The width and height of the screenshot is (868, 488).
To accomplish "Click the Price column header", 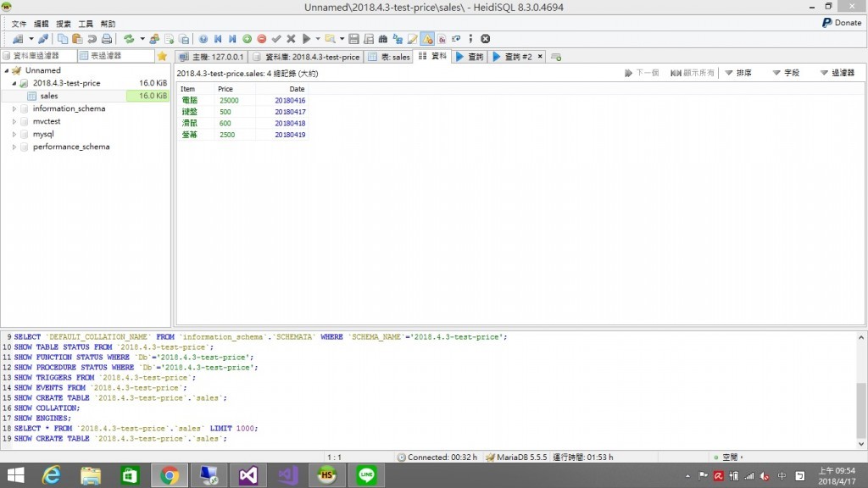I will click(235, 89).
